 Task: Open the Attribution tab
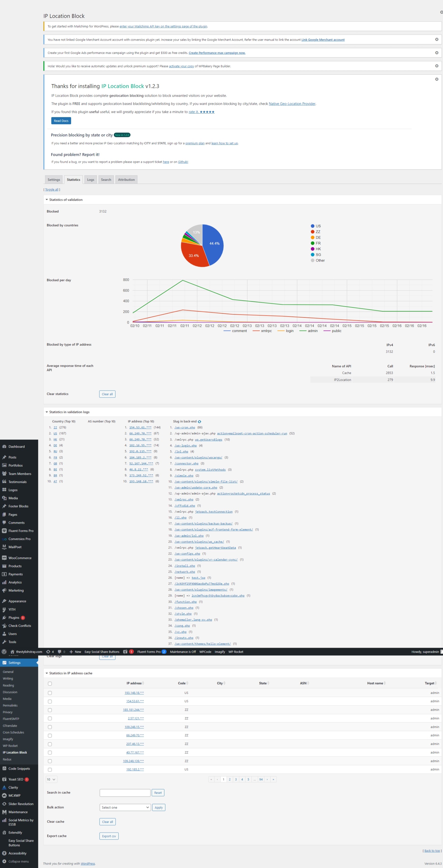[x=126, y=180]
